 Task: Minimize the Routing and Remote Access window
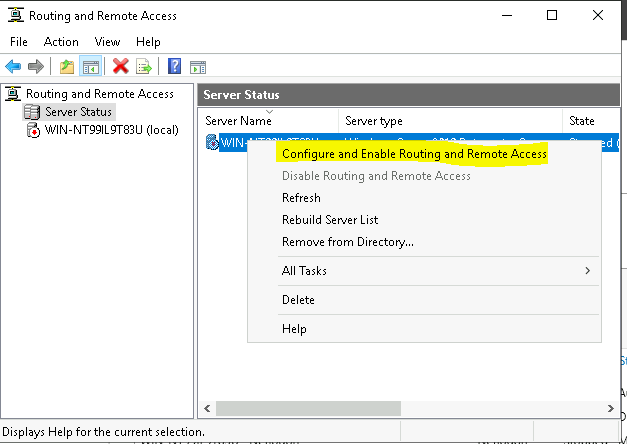[x=507, y=16]
